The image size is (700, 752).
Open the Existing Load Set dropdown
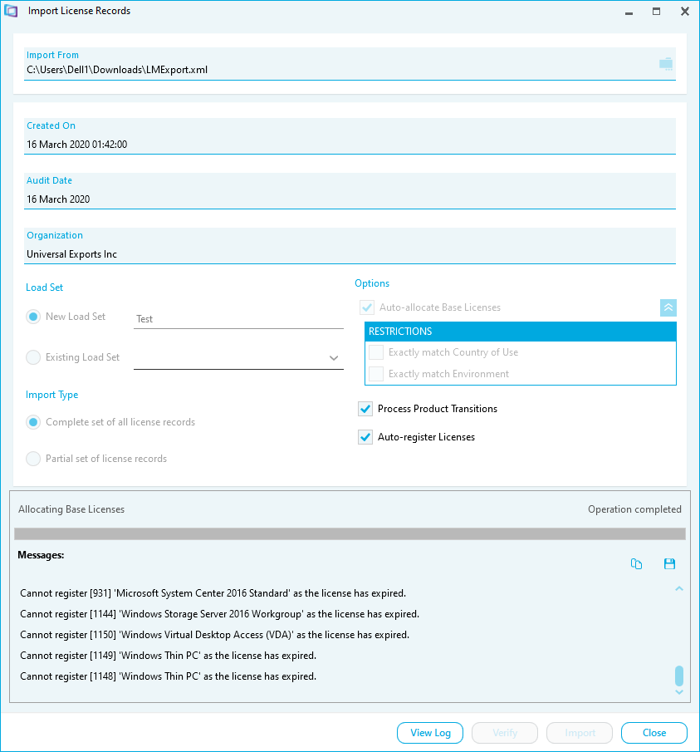click(238, 358)
